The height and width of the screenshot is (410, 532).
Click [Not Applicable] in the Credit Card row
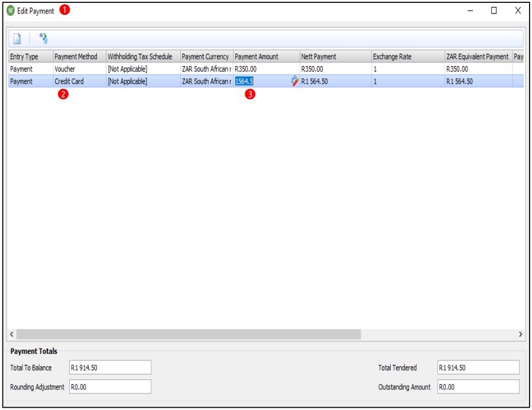(x=143, y=82)
